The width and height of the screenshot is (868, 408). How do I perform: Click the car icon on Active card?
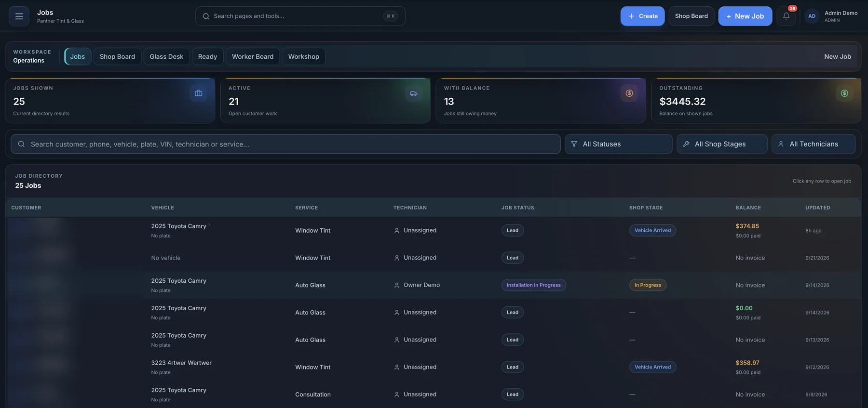click(x=414, y=93)
